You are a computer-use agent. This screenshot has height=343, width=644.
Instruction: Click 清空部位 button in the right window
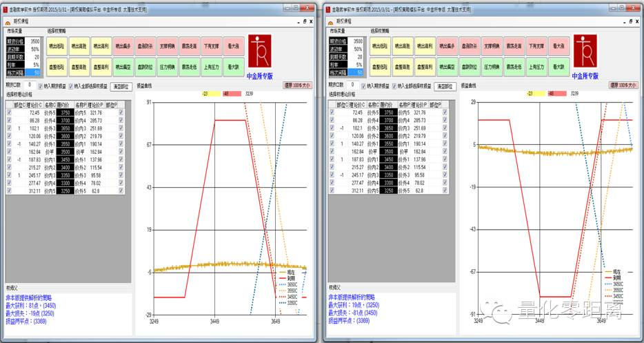click(445, 87)
